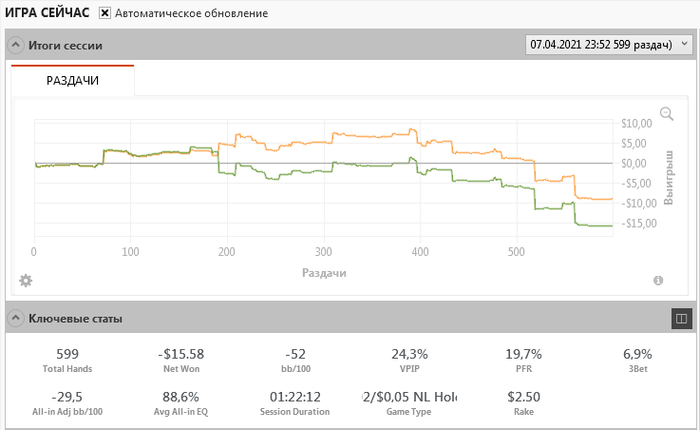Click the All-in Adj bb/100 stat
This screenshot has height=430, width=700.
pyautogui.click(x=68, y=397)
